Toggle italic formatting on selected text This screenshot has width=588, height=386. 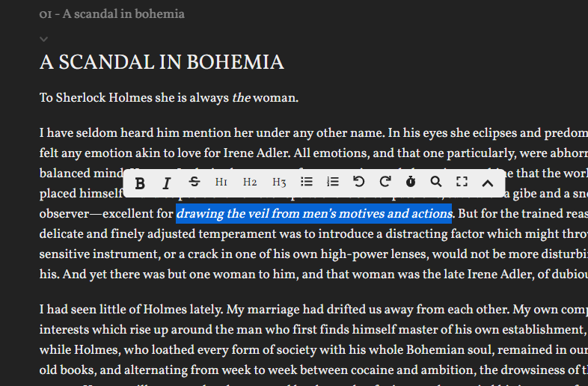[x=167, y=183]
